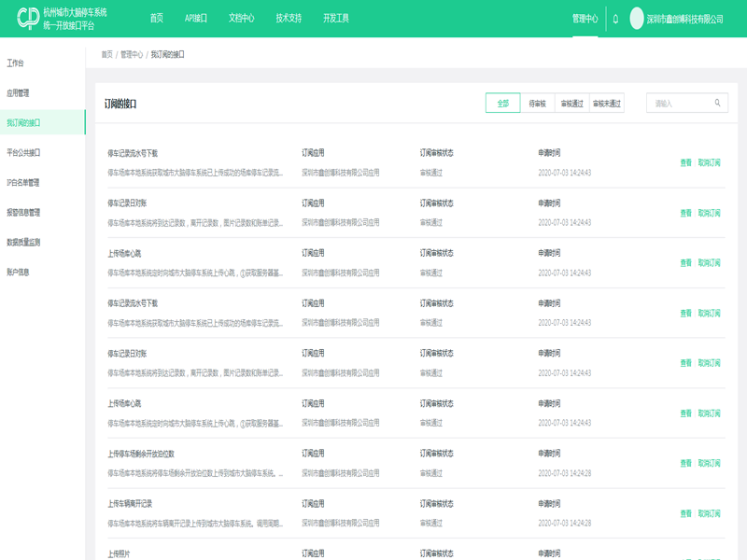The image size is (747, 560).
Task: Go to 文档中心 in the top navigation
Action: click(241, 19)
